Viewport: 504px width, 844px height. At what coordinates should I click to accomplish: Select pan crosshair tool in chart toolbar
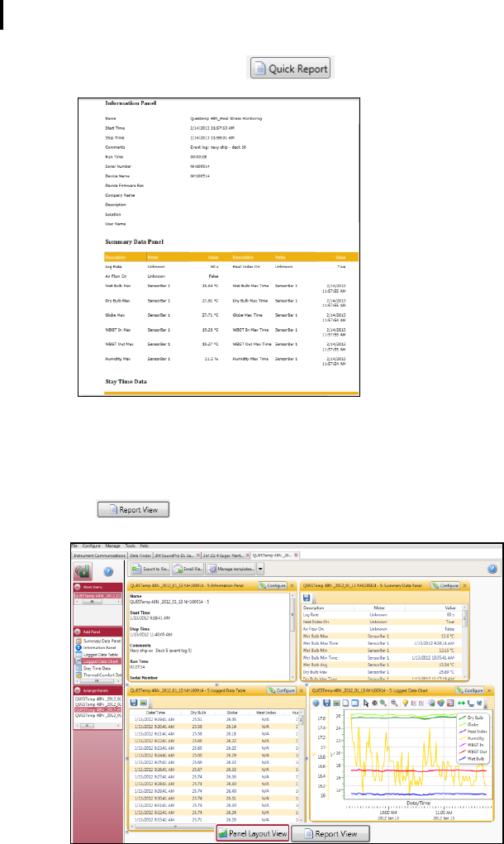coord(374,703)
